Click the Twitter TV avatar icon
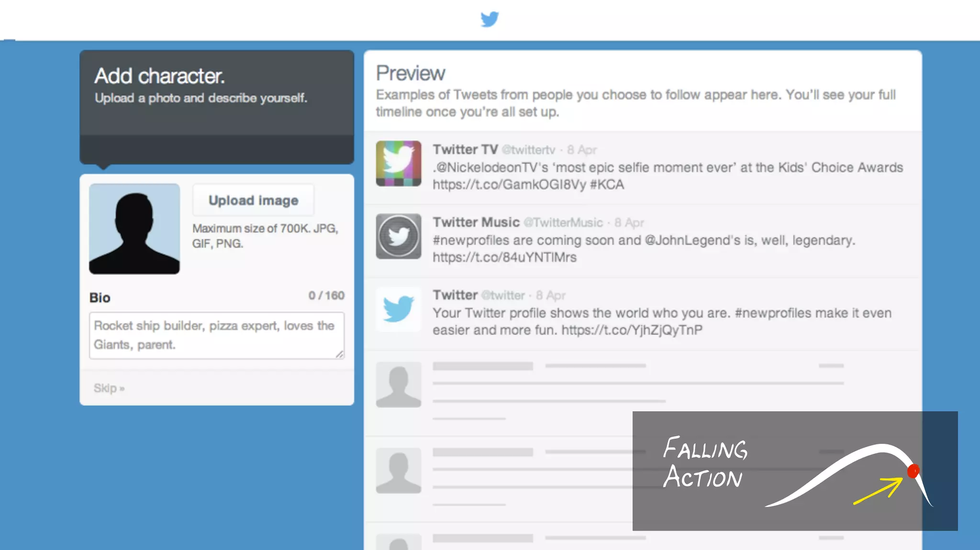 398,164
